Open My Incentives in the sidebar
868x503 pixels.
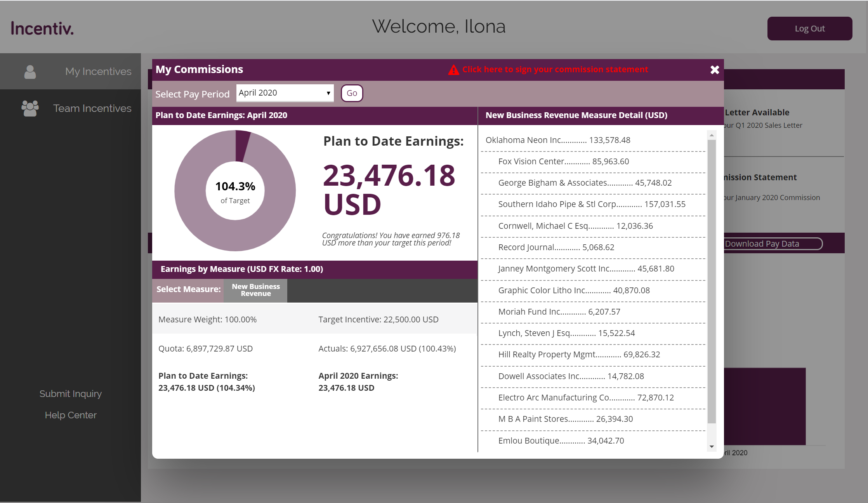[98, 71]
